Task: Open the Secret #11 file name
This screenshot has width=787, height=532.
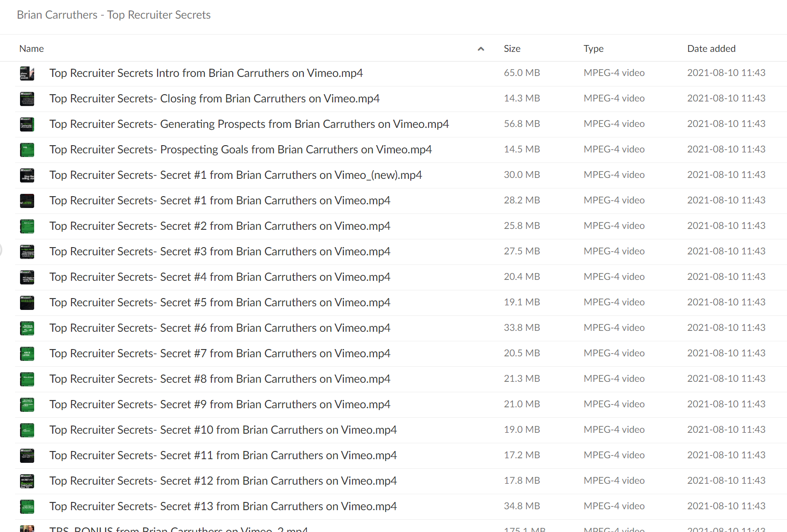Action: pyautogui.click(x=223, y=456)
